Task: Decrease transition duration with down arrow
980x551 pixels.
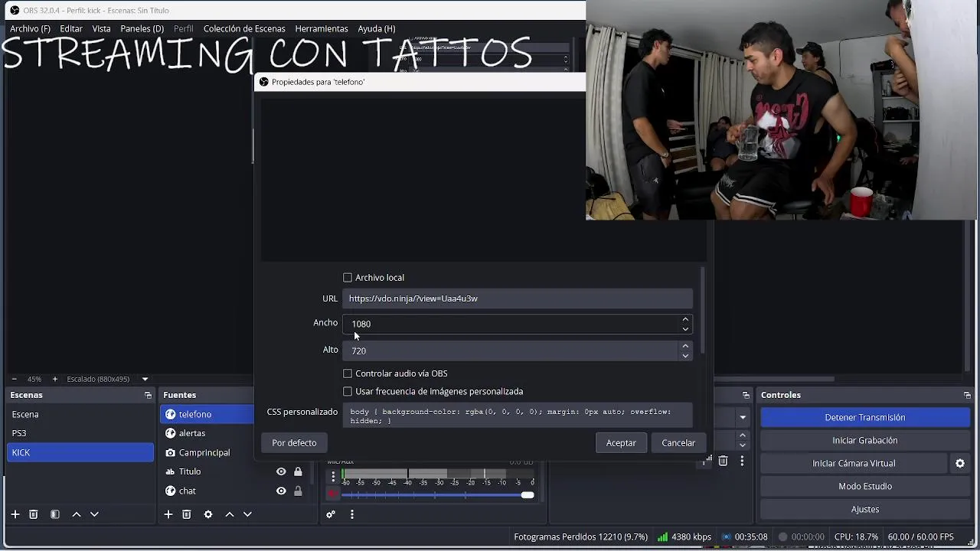Action: tap(742, 445)
